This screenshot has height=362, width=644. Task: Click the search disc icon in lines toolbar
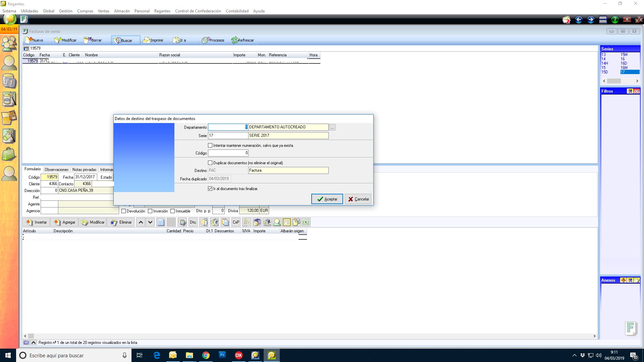[x=182, y=222]
